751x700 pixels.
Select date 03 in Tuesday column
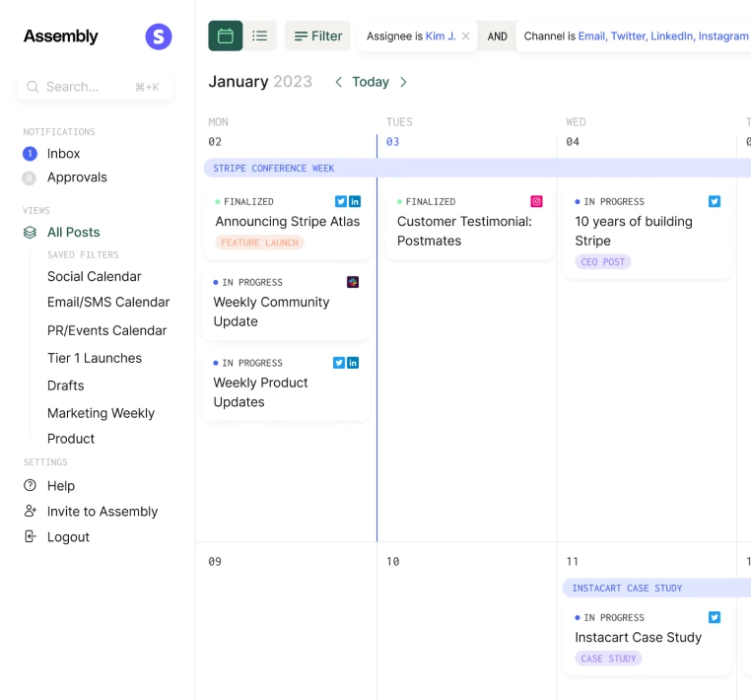(392, 142)
